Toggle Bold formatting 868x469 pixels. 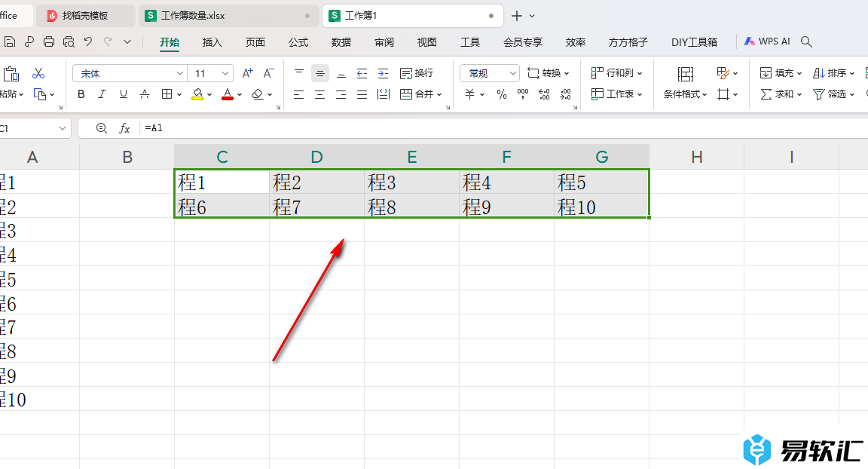[x=81, y=94]
